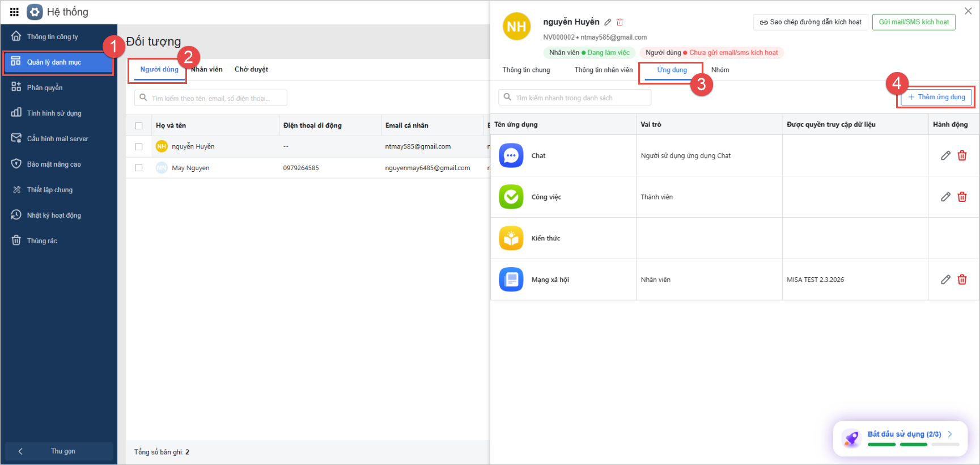
Task: Edit the Chat application role
Action: [x=945, y=155]
